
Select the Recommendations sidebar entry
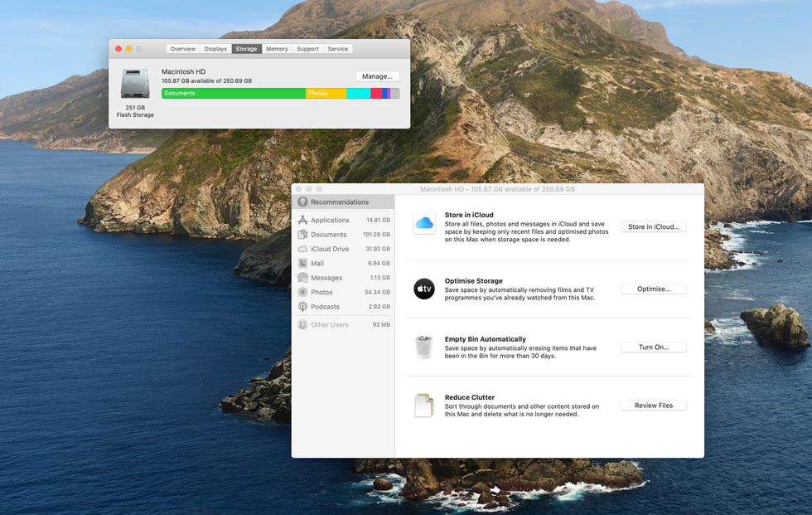tap(340, 202)
